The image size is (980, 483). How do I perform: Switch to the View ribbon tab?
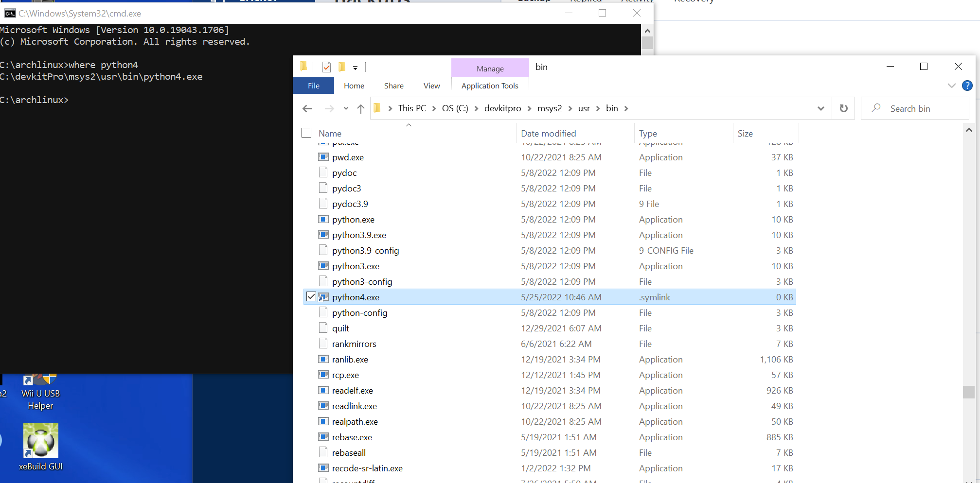432,86
